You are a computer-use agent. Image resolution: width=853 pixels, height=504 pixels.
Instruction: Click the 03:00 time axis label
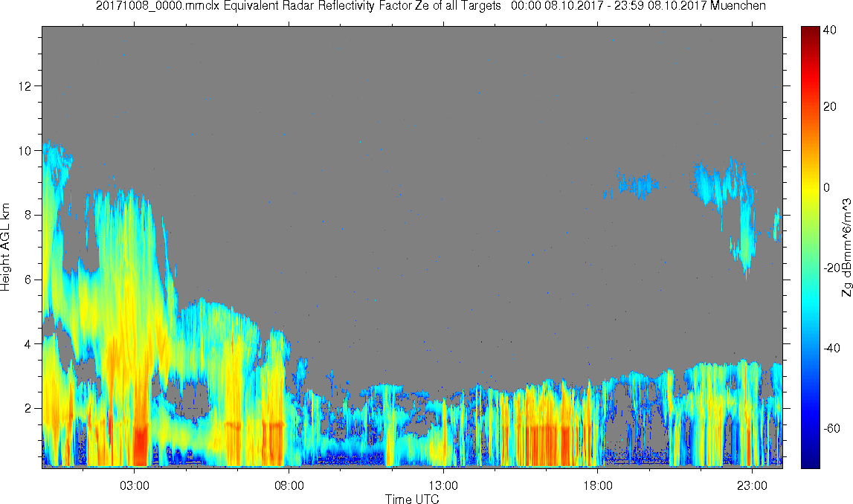135,485
